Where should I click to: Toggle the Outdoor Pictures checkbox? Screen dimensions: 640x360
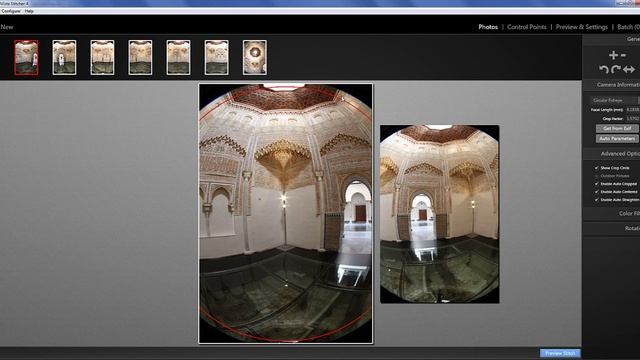[597, 176]
